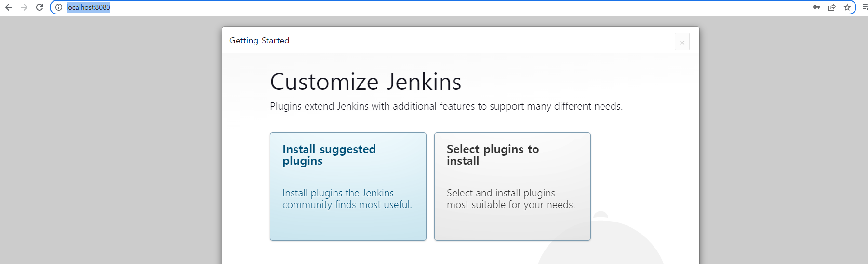
Task: Close the Getting Started dialog
Action: coord(682,42)
